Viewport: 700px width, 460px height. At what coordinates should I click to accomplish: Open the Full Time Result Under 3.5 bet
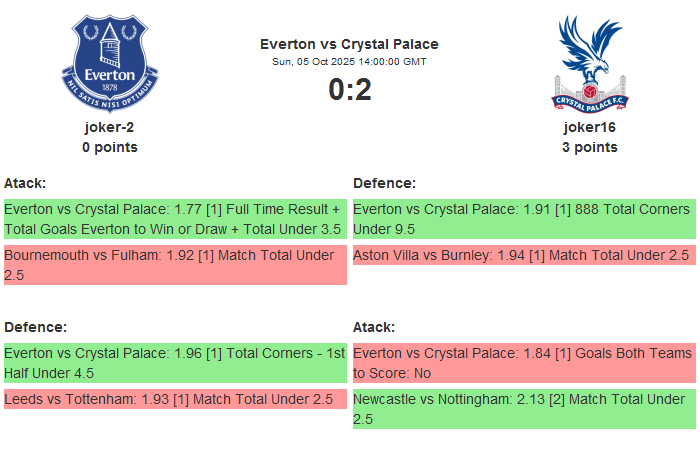(175, 219)
